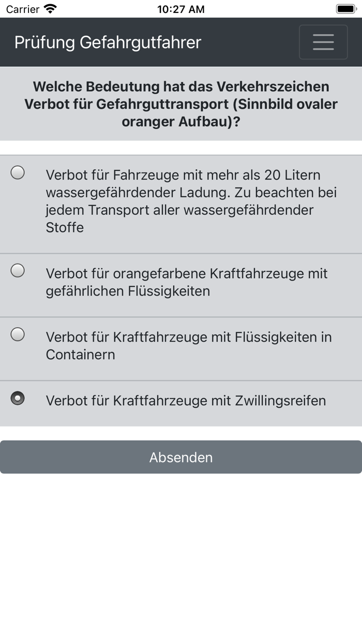
Task: Click the first answer's radio circle
Action: pyautogui.click(x=18, y=173)
